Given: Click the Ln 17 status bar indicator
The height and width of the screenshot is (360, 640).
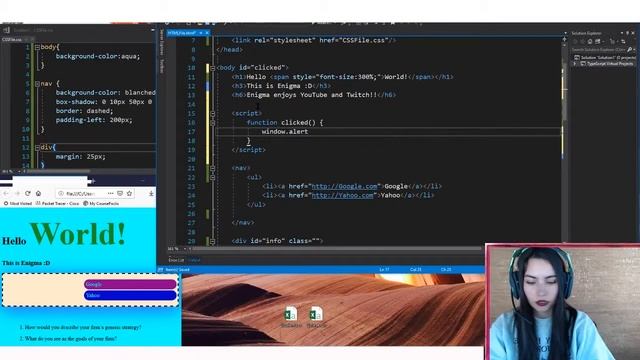Looking at the screenshot, I should click(384, 270).
